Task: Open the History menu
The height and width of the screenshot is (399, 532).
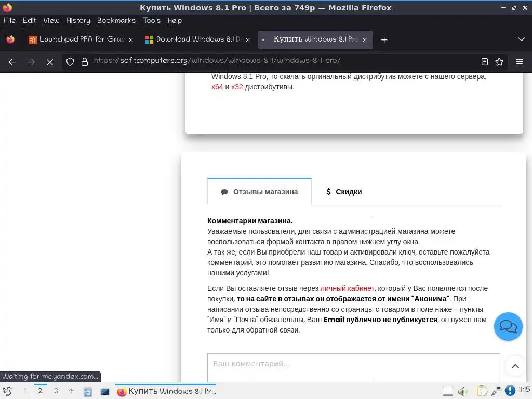Action: click(78, 21)
